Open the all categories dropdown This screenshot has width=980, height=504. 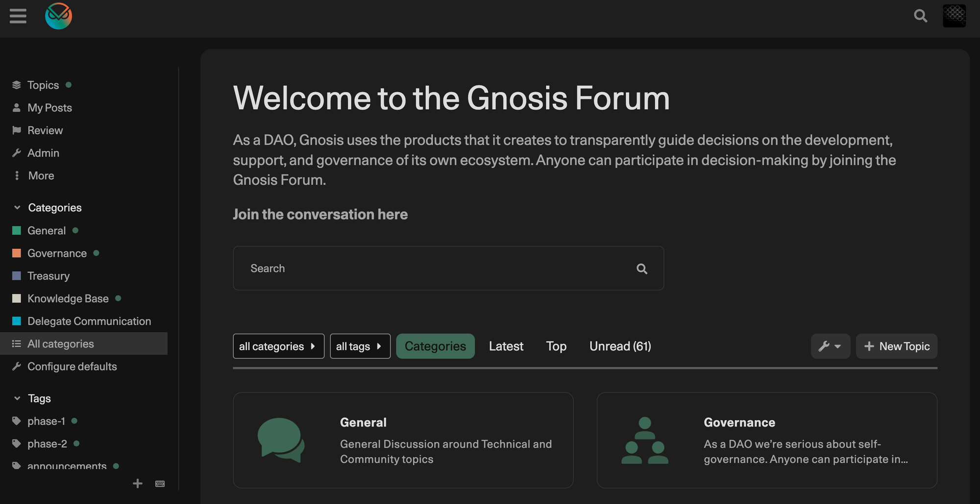click(x=278, y=346)
